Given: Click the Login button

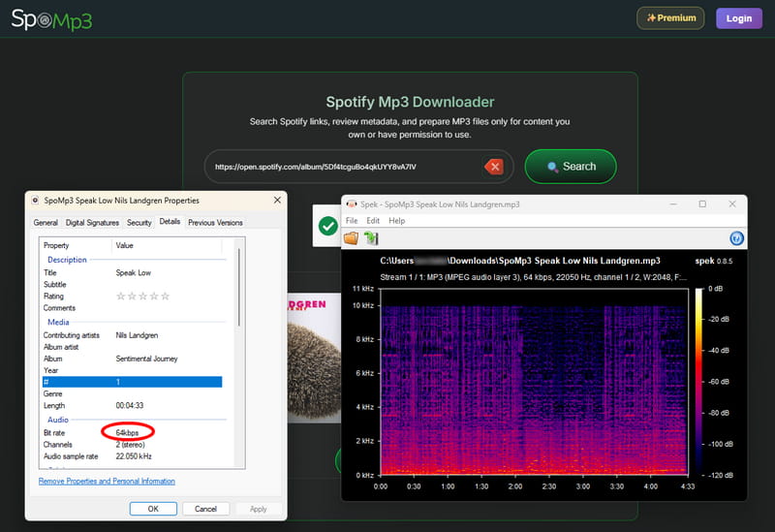Looking at the screenshot, I should click(739, 18).
